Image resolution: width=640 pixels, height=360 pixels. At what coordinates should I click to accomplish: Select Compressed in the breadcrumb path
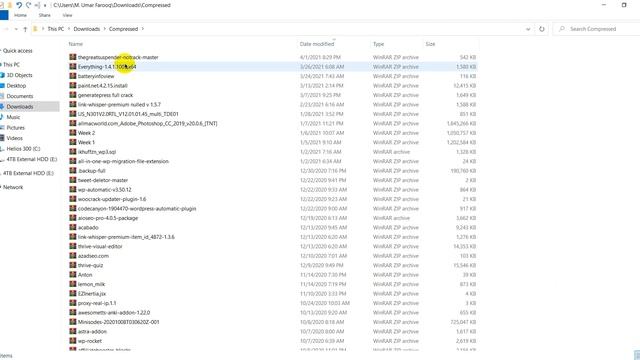(123, 29)
